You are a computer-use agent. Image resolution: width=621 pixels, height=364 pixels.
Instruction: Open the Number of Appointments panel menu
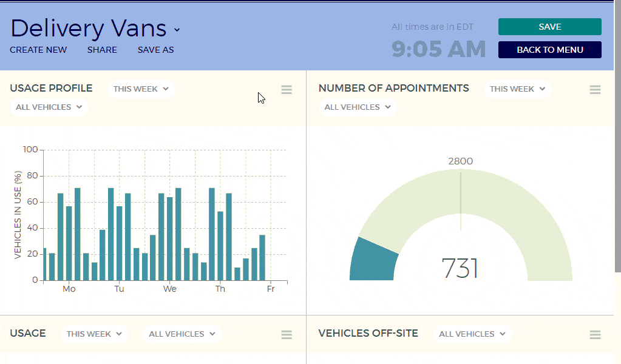coord(594,89)
